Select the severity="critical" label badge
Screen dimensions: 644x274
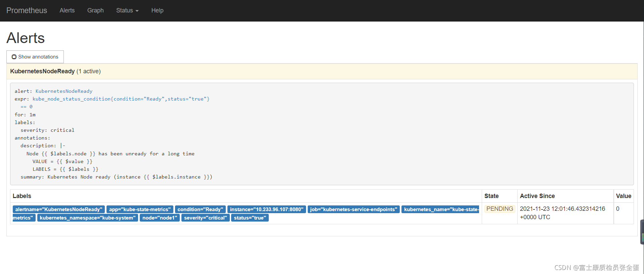pos(206,218)
